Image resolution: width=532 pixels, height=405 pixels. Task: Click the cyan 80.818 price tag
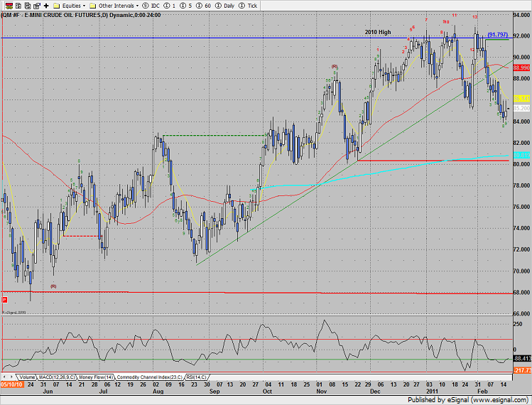click(521, 155)
